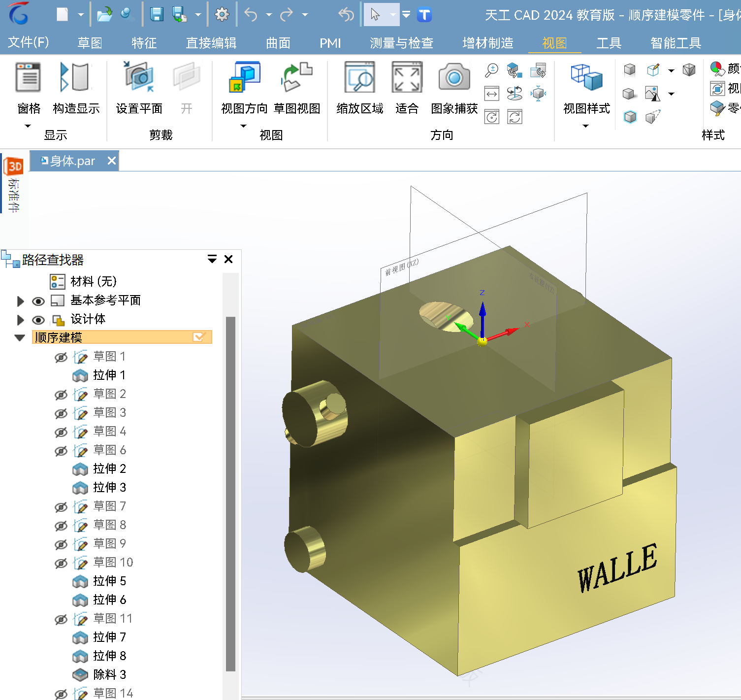
Task: Click the 材料 (无) material icon
Action: (58, 282)
